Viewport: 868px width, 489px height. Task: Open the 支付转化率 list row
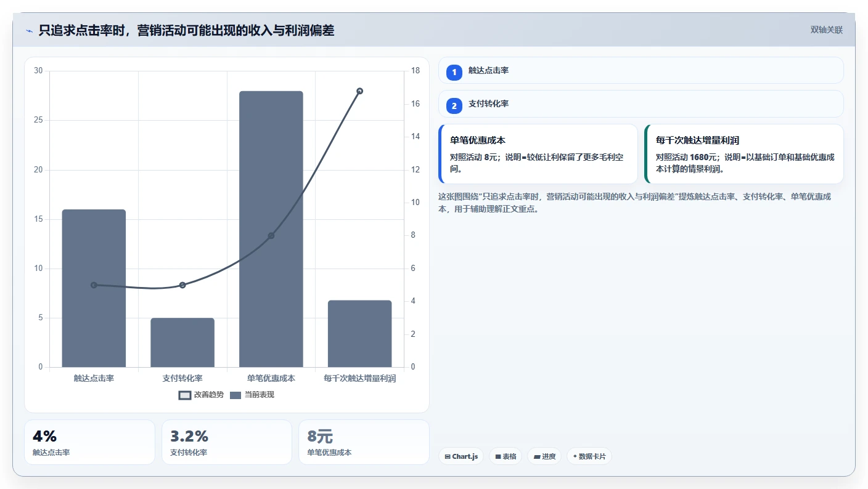(641, 103)
